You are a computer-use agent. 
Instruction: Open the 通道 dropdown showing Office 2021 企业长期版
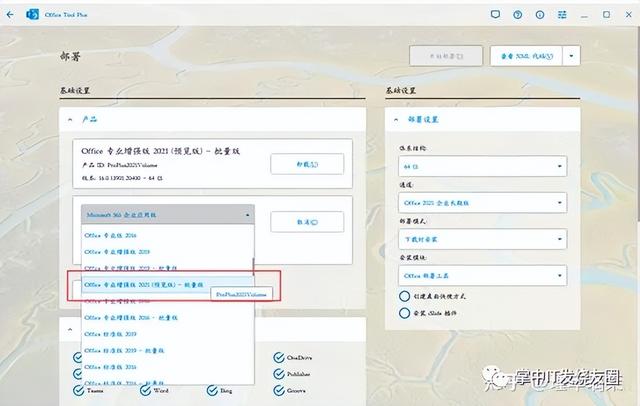pyautogui.click(x=482, y=203)
